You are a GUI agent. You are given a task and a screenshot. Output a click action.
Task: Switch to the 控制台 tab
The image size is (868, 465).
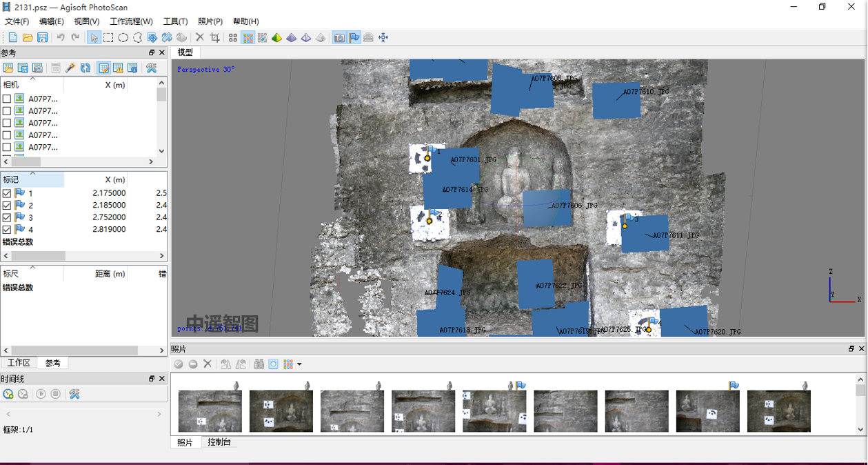tap(219, 442)
